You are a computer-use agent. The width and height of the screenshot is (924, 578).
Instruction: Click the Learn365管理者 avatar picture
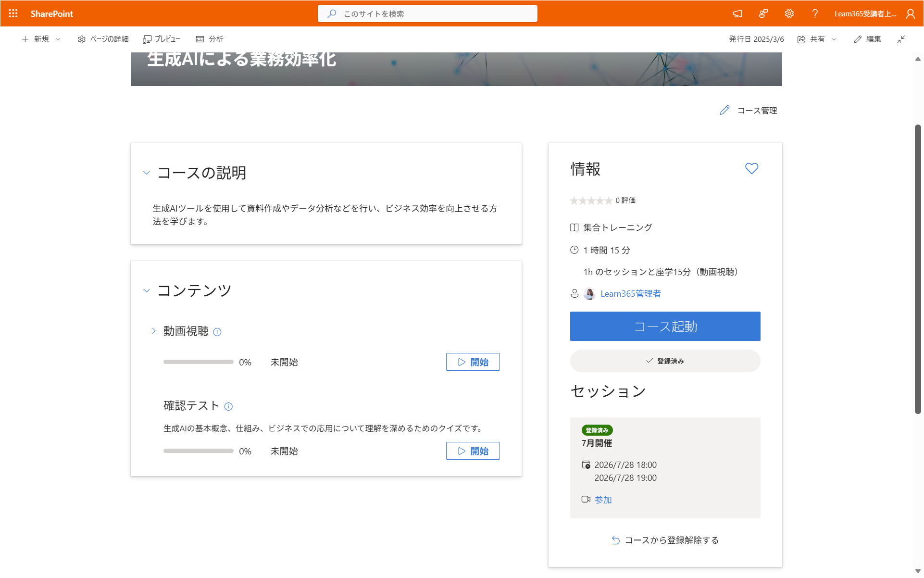pyautogui.click(x=589, y=293)
